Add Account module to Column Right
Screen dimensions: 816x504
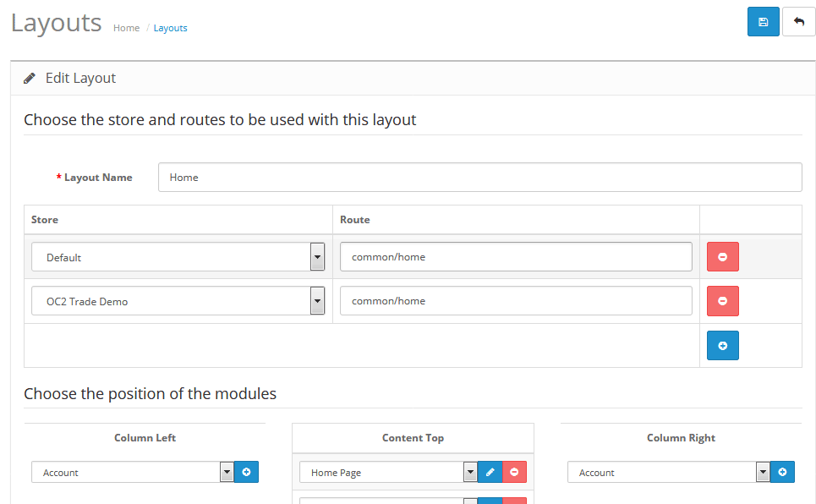782,472
